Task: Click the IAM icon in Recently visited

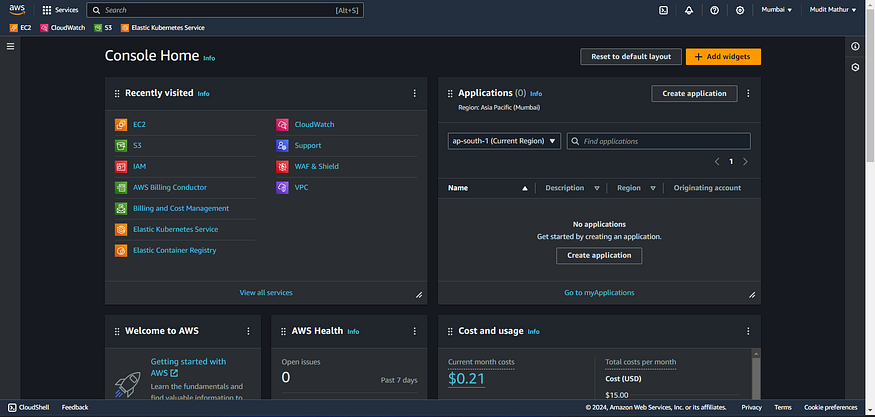Action: pyautogui.click(x=121, y=166)
